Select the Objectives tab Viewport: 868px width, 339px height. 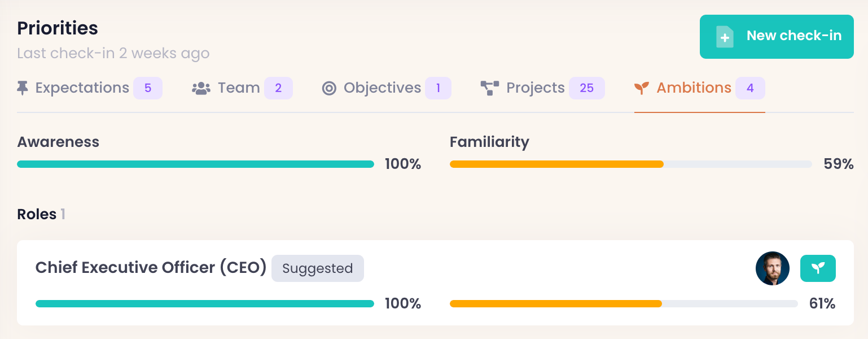[382, 88]
